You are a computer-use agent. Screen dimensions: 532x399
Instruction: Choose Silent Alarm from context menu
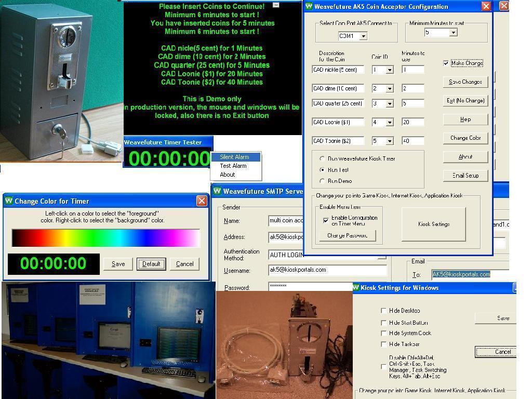click(x=236, y=157)
